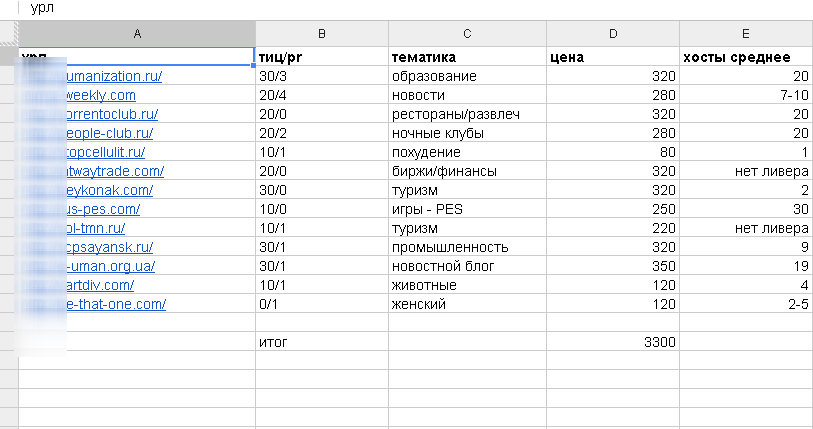Viewport: 813px width, 429px height.
Task: Select the 'тематика' header cell
Action: 466,57
